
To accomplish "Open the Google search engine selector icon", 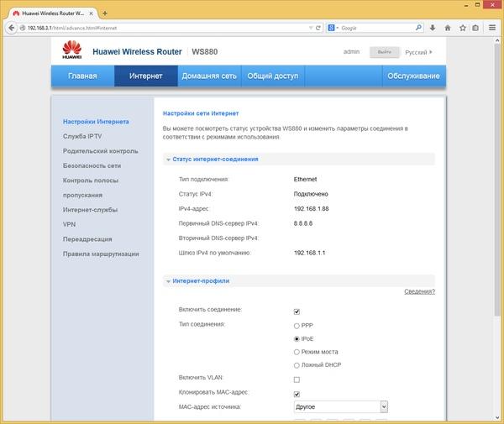I will coord(333,28).
